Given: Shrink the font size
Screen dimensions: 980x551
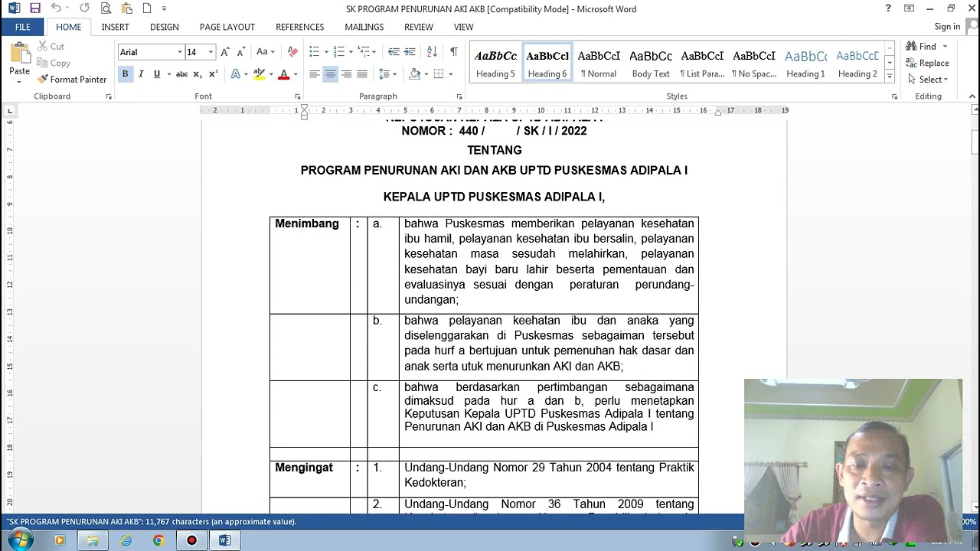Looking at the screenshot, I should coord(240,52).
